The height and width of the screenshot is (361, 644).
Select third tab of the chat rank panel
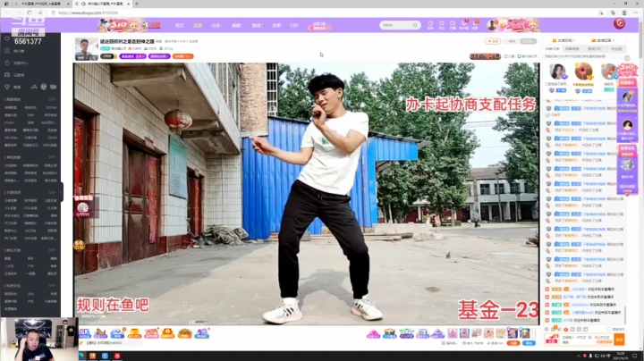pyautogui.click(x=594, y=49)
